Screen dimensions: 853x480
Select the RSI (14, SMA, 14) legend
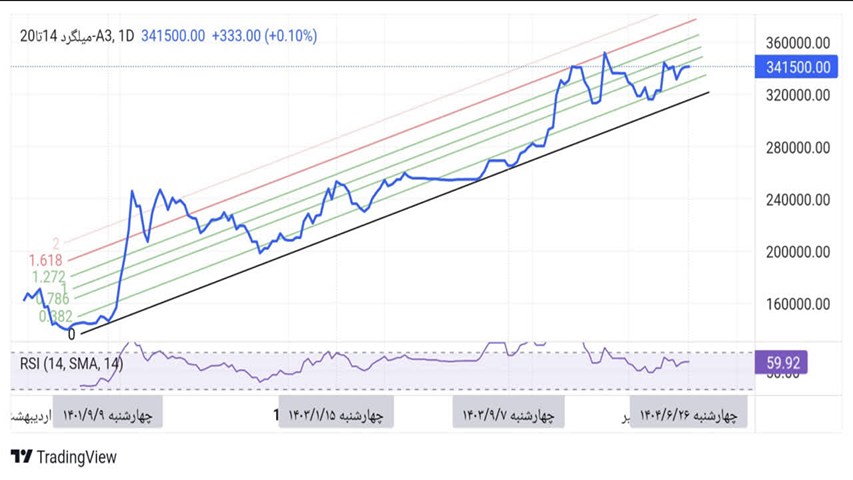point(71,364)
